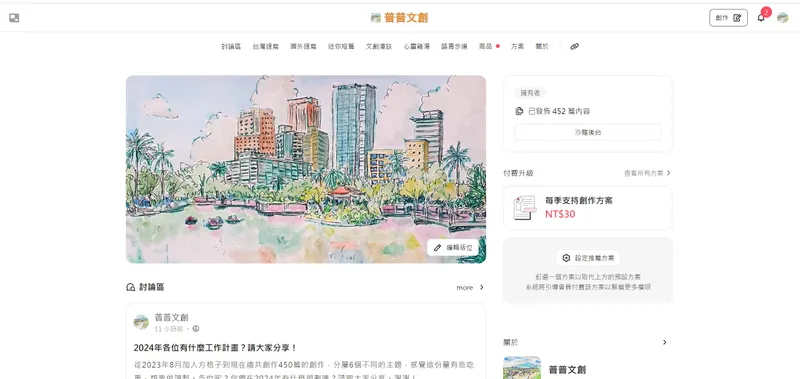The width and height of the screenshot is (800, 379).
Task: Open more discussions via 'more' link
Action: [470, 288]
